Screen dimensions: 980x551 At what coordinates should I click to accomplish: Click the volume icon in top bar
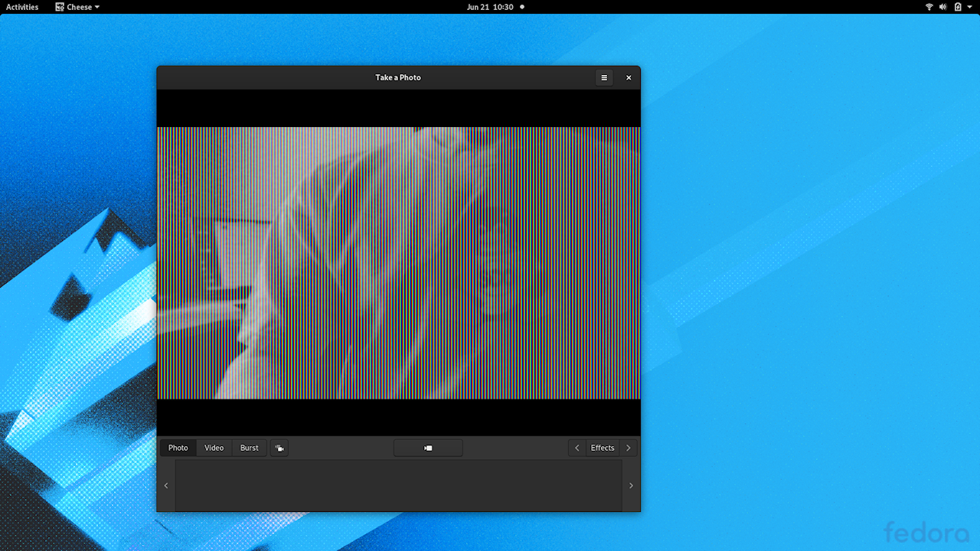coord(943,7)
